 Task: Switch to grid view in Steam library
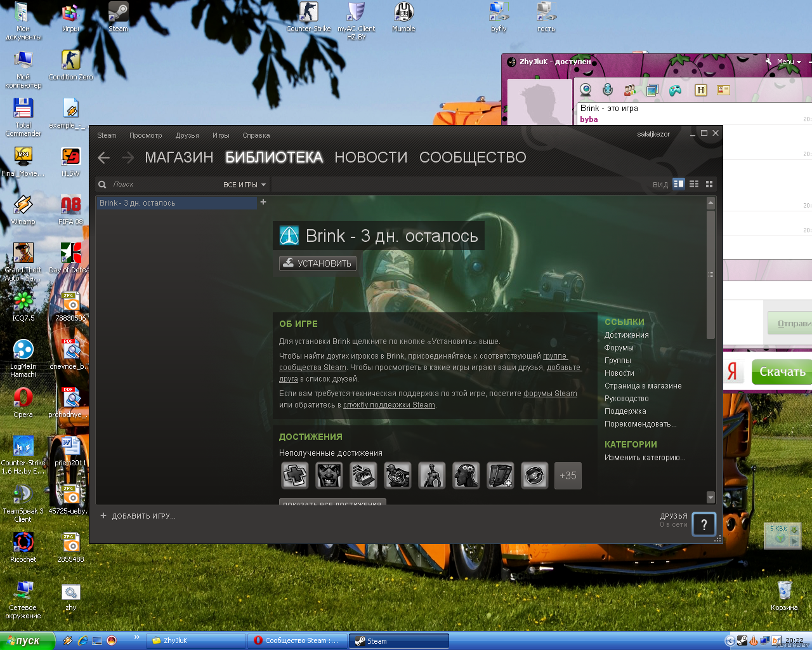click(x=709, y=184)
